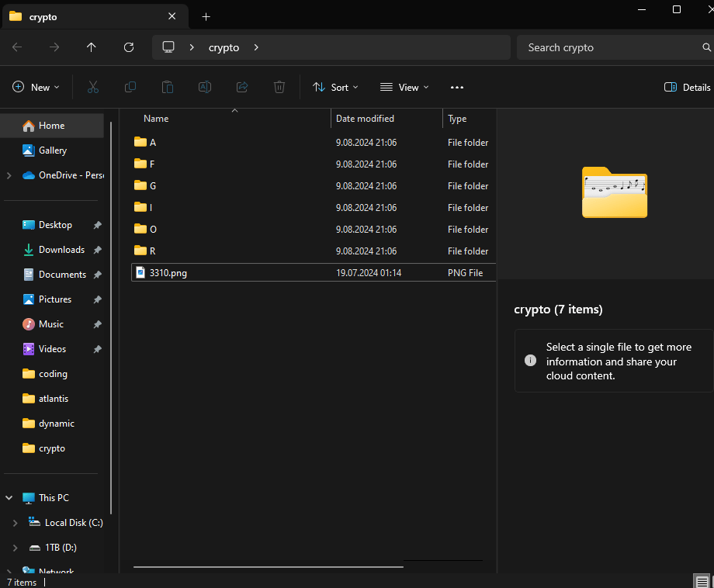Click the Cut scissors icon in toolbar
Screen dimensions: 714x588
(93, 88)
